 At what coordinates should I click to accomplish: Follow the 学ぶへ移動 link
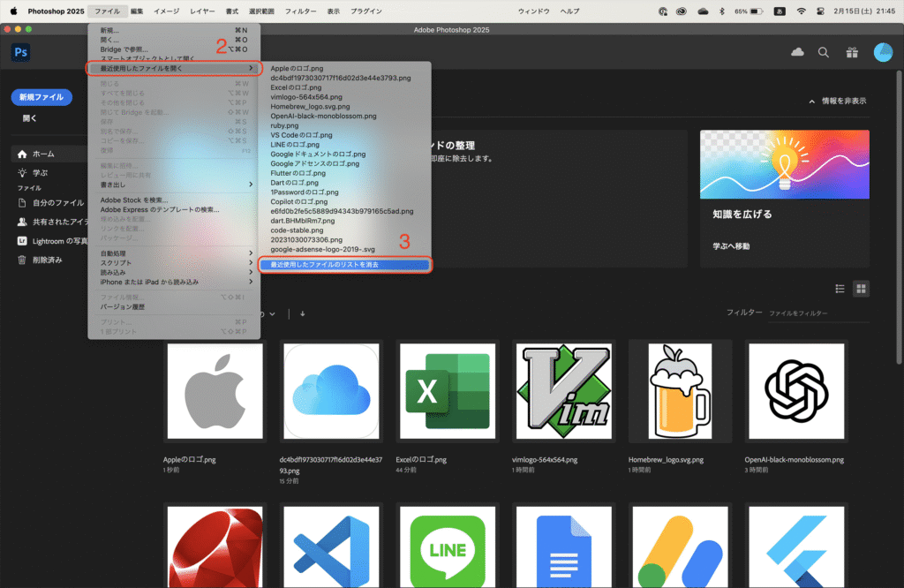tap(731, 246)
